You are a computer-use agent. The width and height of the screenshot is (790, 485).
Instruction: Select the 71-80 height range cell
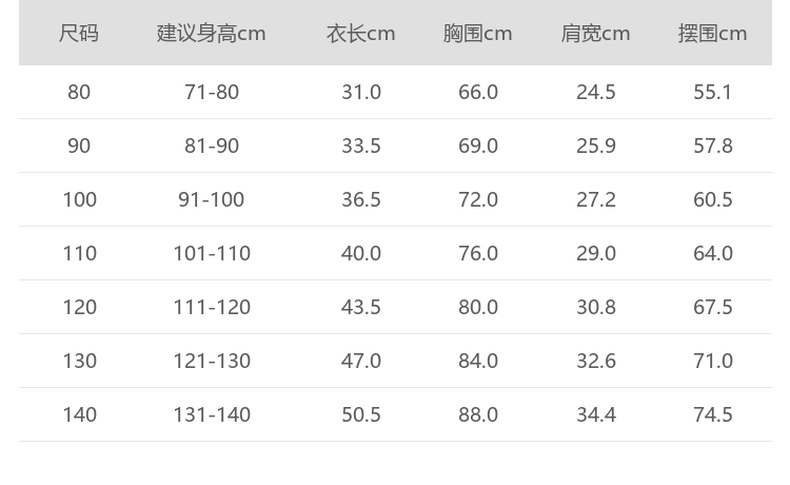[211, 92]
